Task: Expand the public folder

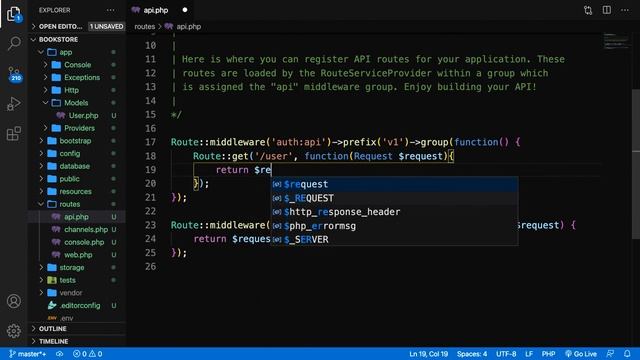Action: 77,179
